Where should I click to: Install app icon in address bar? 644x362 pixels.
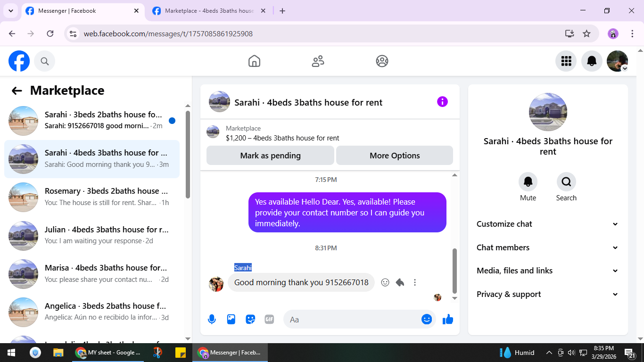coord(570,33)
